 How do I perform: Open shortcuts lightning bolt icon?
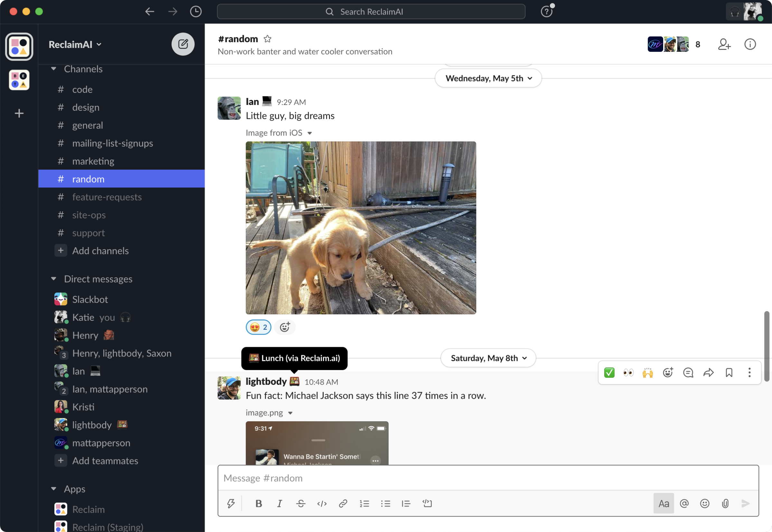[x=231, y=503]
